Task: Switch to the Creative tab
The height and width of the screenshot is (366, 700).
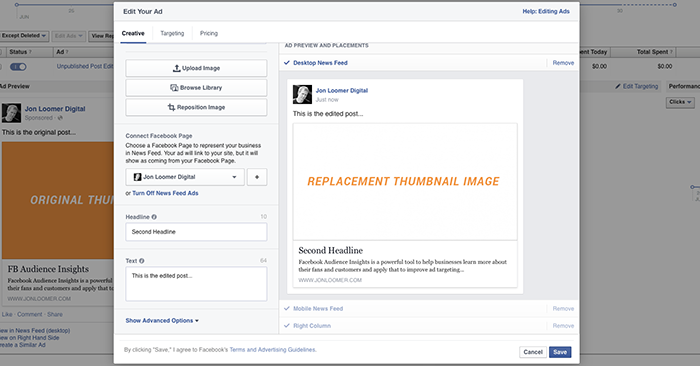Action: [133, 33]
